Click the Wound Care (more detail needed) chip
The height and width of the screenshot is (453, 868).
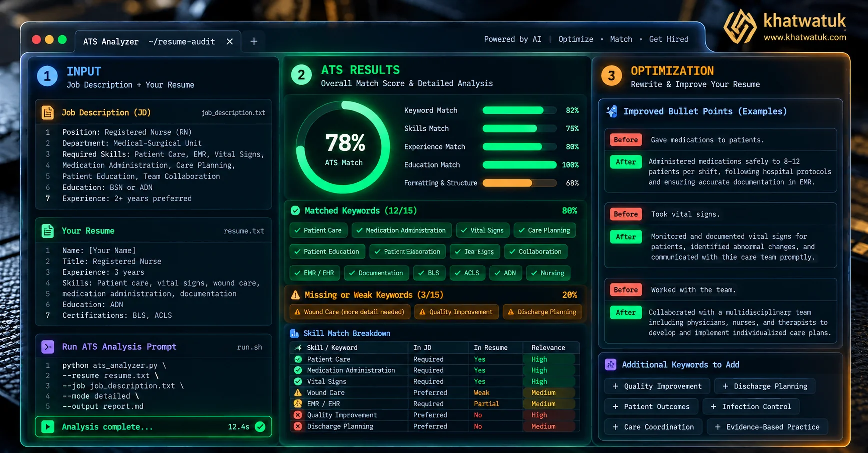click(350, 312)
